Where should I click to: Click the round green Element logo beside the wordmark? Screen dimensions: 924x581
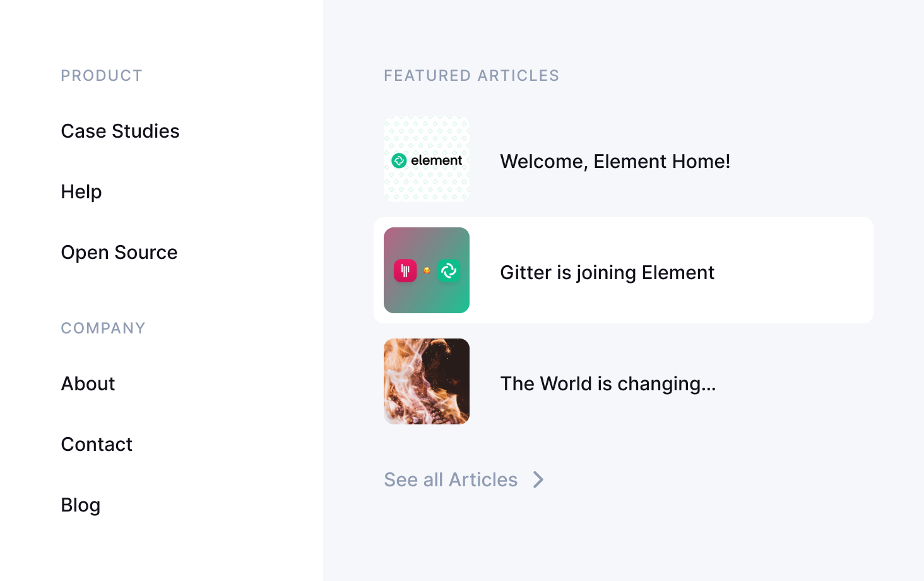coord(399,161)
